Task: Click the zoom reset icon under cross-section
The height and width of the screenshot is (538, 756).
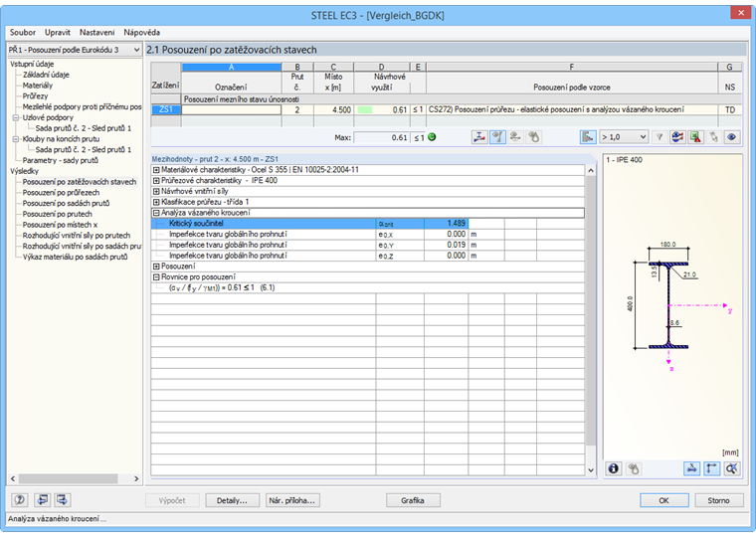Action: pos(731,468)
